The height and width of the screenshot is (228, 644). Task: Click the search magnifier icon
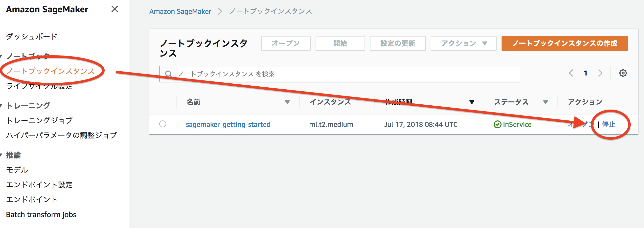(x=168, y=74)
